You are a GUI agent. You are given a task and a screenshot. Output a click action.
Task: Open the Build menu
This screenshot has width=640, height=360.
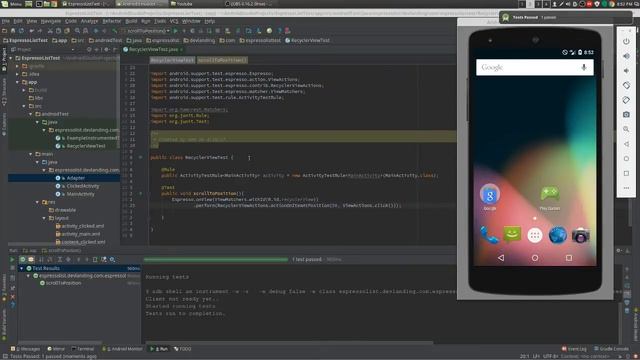point(131,21)
